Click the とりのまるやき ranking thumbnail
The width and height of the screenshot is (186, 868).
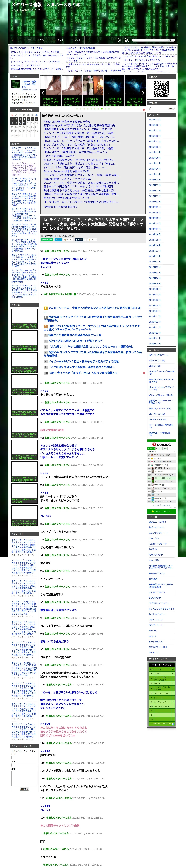click(152, 455)
